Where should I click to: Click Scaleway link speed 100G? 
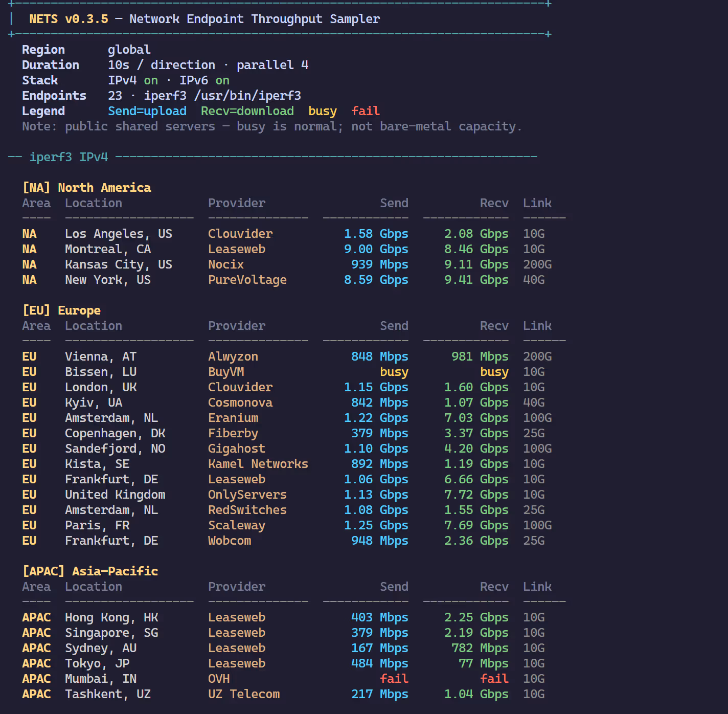coord(537,525)
